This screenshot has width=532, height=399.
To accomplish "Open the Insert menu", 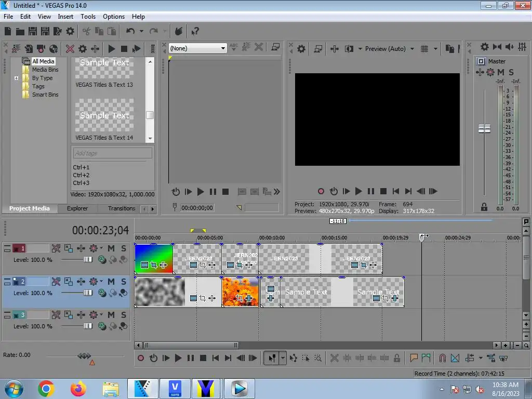I will pyautogui.click(x=65, y=16).
